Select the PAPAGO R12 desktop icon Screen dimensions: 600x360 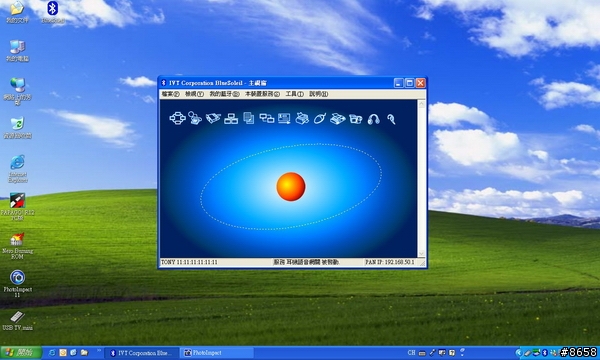point(18,207)
